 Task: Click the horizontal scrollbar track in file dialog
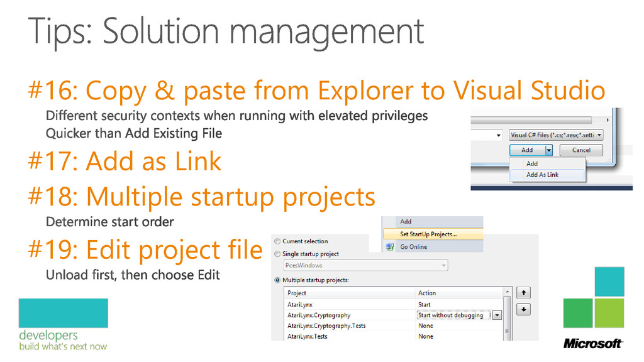tap(531, 120)
